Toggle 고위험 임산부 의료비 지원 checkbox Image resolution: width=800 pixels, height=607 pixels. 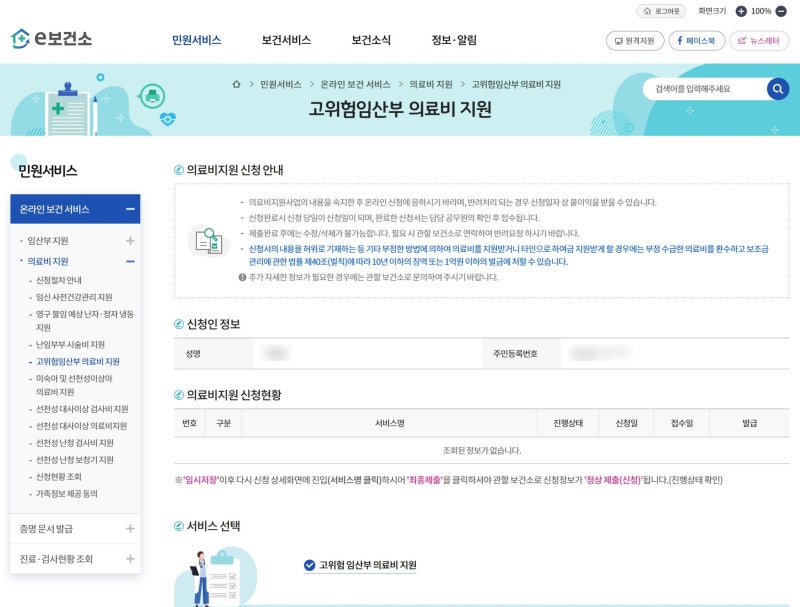309,565
